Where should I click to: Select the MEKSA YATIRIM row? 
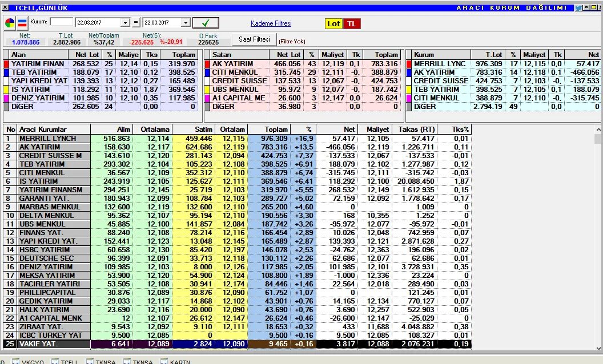(238, 275)
